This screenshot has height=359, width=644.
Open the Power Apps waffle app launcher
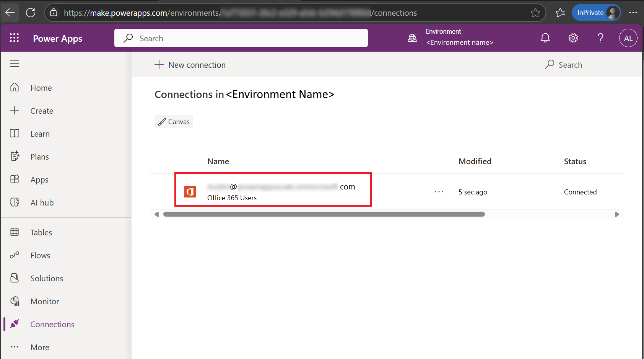(14, 38)
